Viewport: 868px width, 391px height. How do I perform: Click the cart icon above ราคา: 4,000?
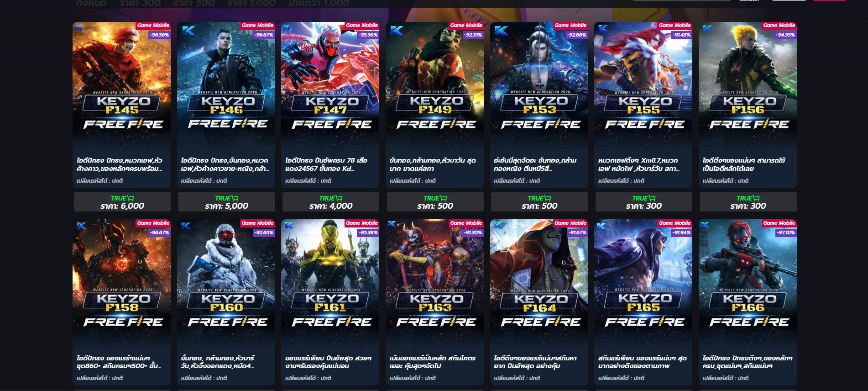(339, 198)
